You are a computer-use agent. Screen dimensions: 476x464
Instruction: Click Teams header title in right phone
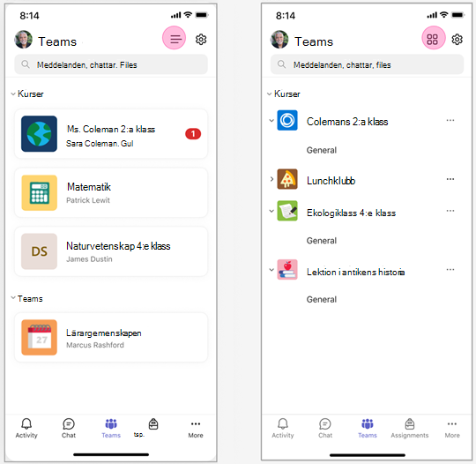pyautogui.click(x=314, y=41)
